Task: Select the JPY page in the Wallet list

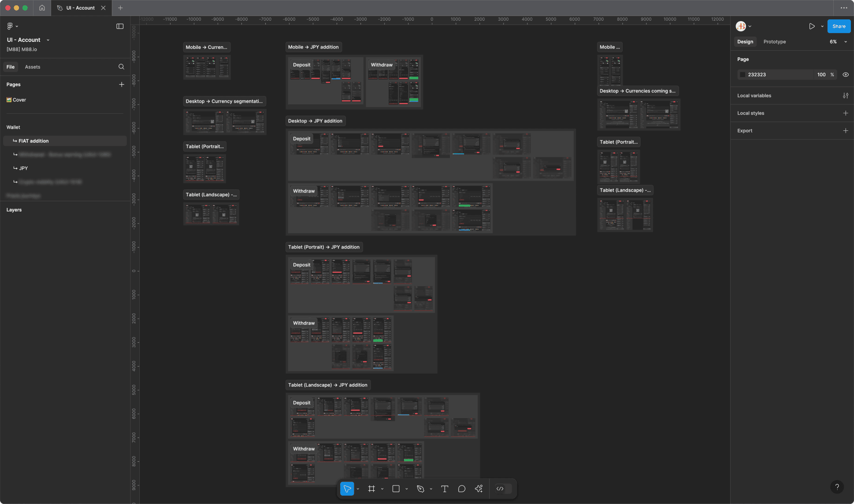Action: tap(23, 168)
